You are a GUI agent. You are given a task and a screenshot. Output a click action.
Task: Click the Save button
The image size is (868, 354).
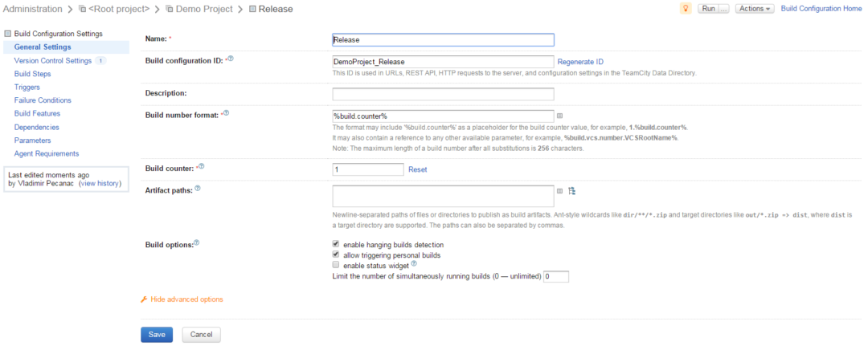157,335
